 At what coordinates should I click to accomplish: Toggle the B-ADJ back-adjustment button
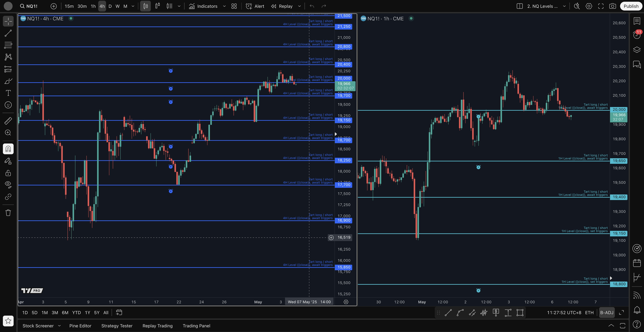pyautogui.click(x=607, y=313)
